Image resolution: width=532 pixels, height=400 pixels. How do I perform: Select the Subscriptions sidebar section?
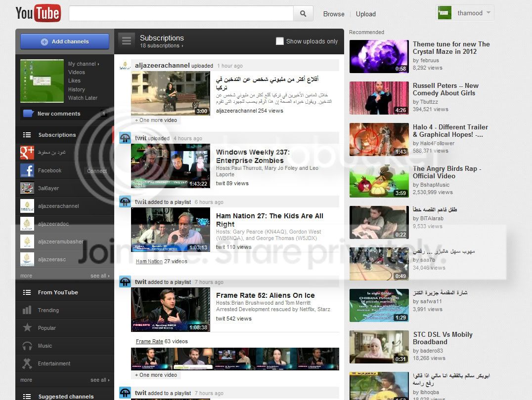(x=64, y=135)
